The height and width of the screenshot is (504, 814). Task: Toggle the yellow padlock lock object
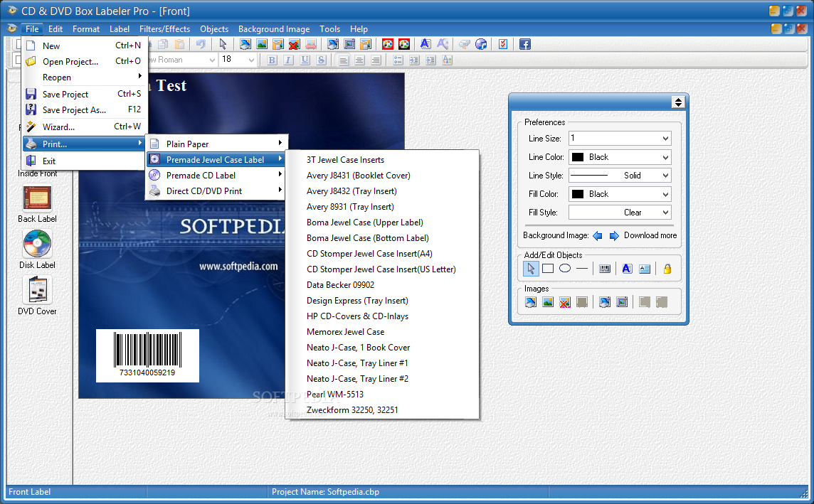point(667,269)
